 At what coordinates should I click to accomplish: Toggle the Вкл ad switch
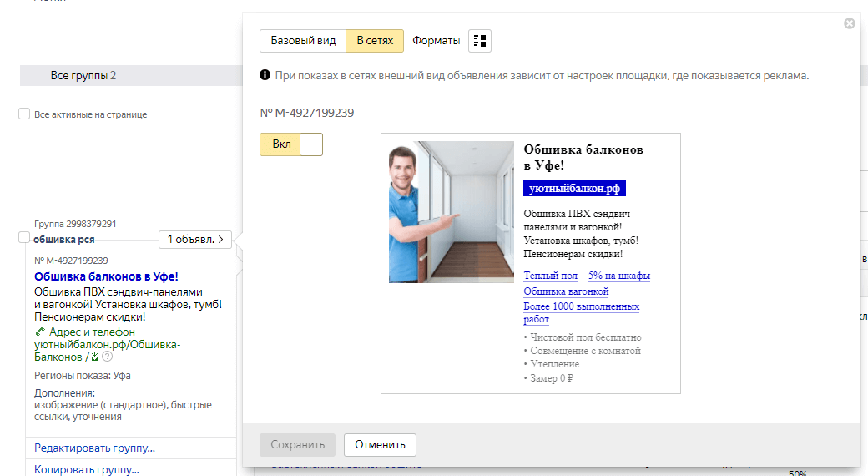291,144
